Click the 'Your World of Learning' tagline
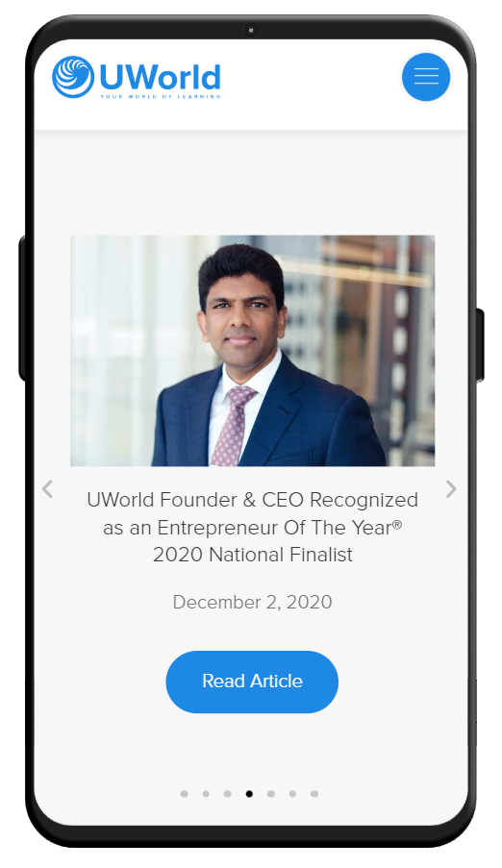 [x=161, y=96]
